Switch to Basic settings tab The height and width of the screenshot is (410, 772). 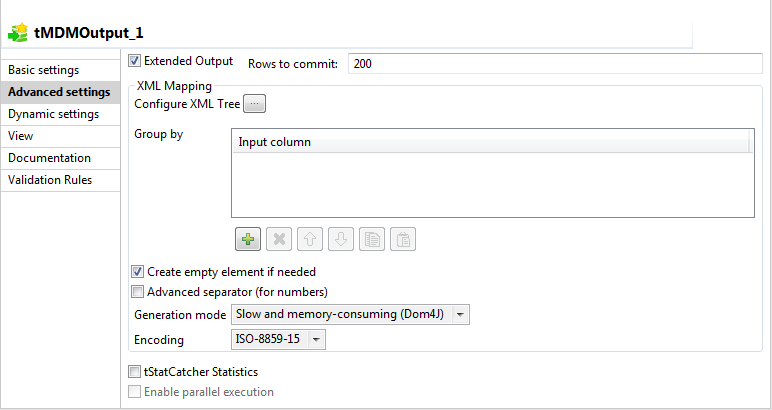tap(43, 70)
